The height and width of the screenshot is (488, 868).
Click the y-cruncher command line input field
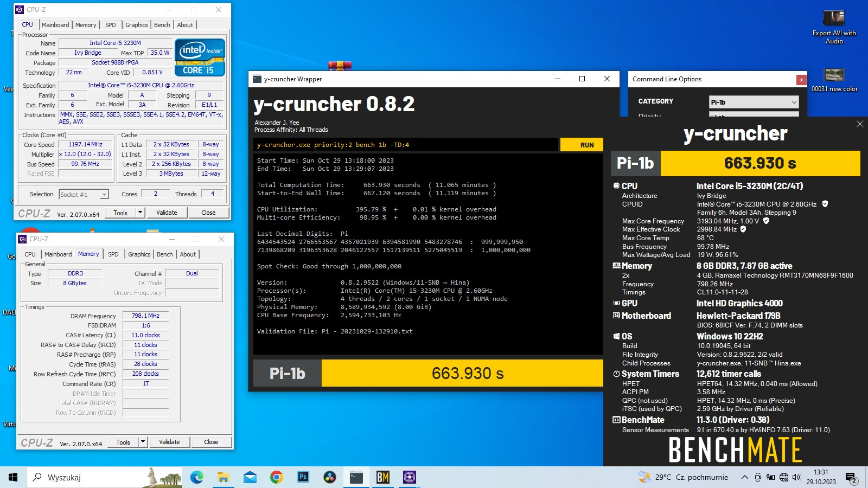click(x=406, y=145)
